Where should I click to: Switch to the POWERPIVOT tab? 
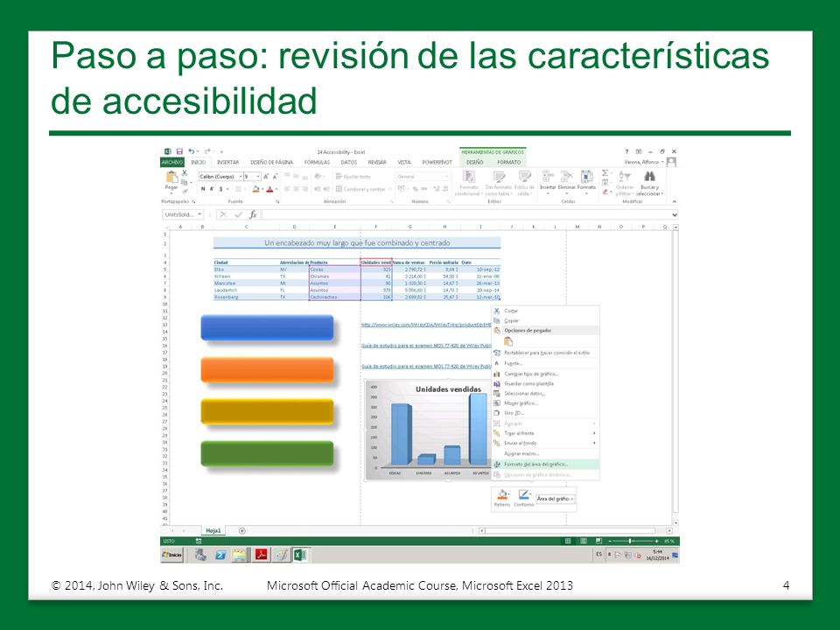click(437, 162)
